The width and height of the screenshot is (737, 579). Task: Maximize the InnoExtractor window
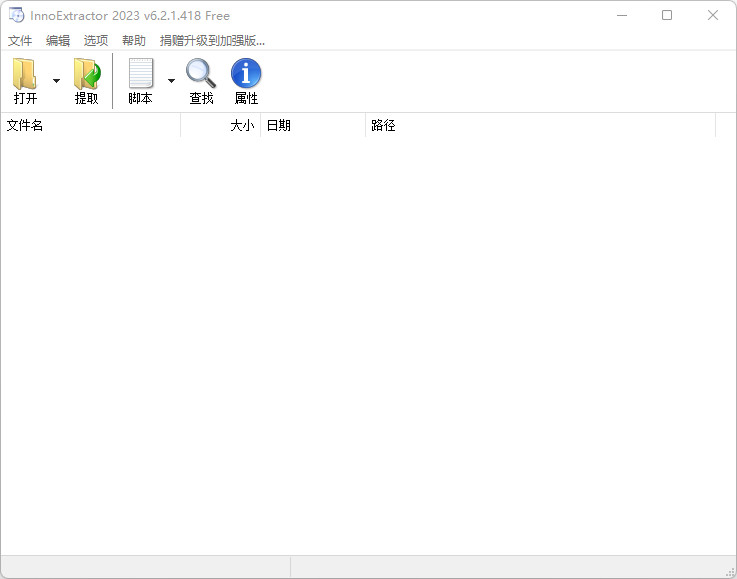point(666,16)
